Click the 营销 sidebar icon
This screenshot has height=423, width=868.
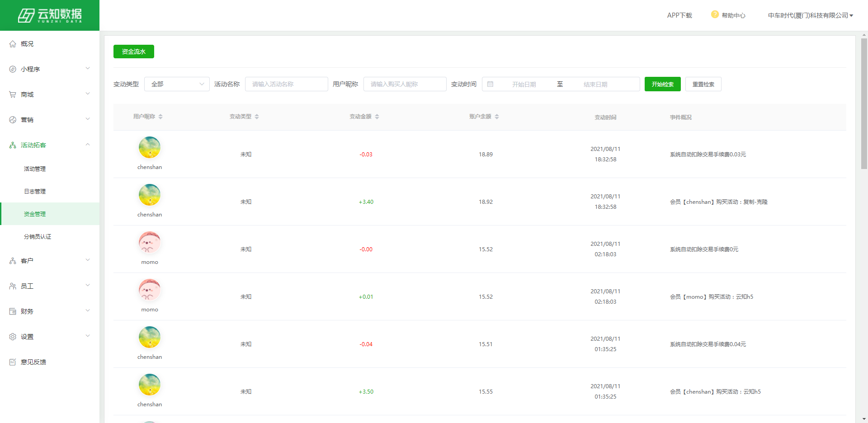tap(13, 120)
